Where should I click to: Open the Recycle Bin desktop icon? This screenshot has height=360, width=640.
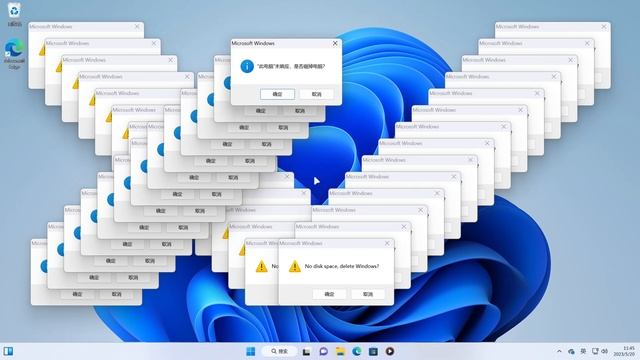(x=14, y=13)
